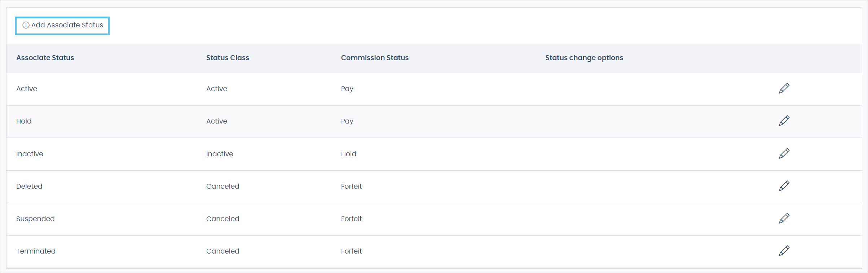Edit the Inactive associate status
The width and height of the screenshot is (868, 273).
pos(784,153)
